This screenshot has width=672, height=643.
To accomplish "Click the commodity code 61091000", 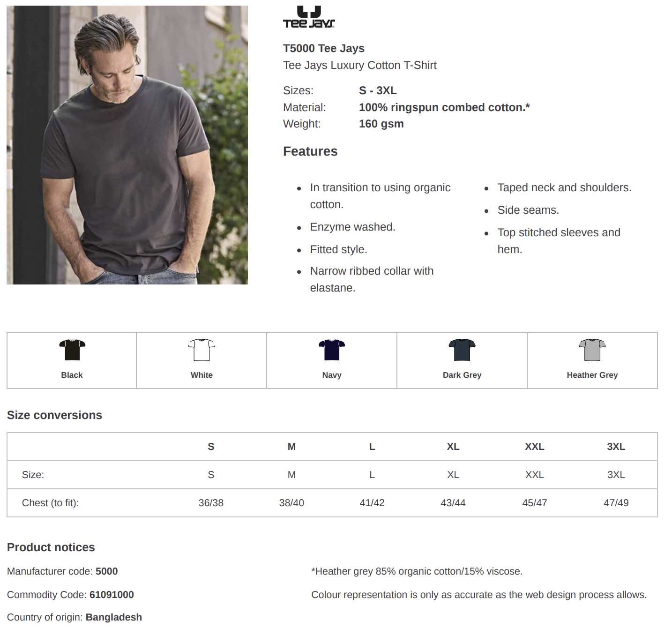I will [x=112, y=595].
